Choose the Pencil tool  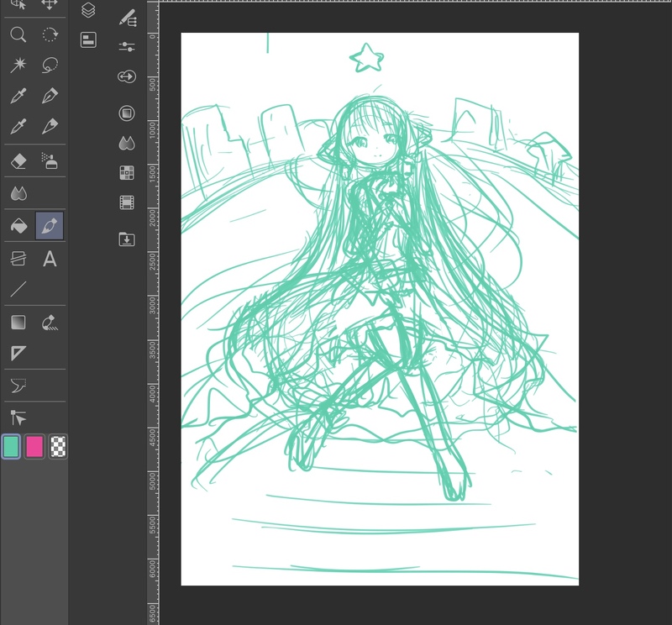click(50, 126)
